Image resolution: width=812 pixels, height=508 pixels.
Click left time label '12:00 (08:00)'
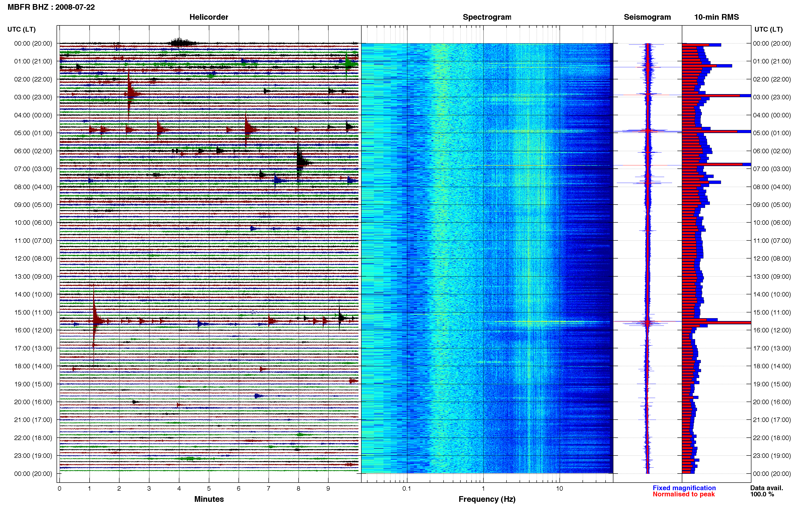point(33,259)
